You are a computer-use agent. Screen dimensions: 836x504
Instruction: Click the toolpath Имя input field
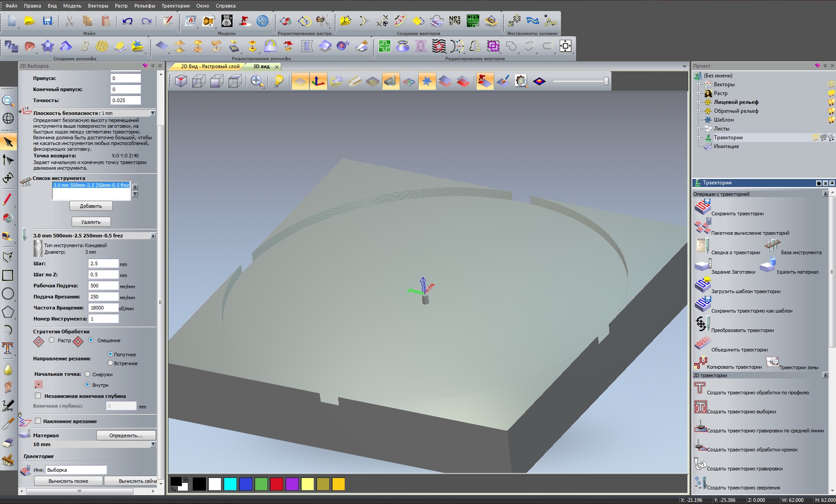(x=76, y=470)
